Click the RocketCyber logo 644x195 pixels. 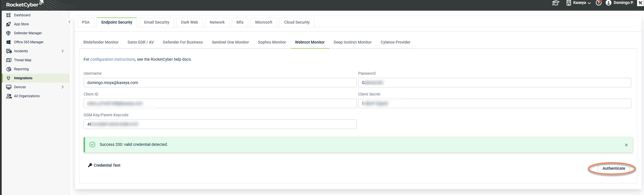pyautogui.click(x=25, y=4)
